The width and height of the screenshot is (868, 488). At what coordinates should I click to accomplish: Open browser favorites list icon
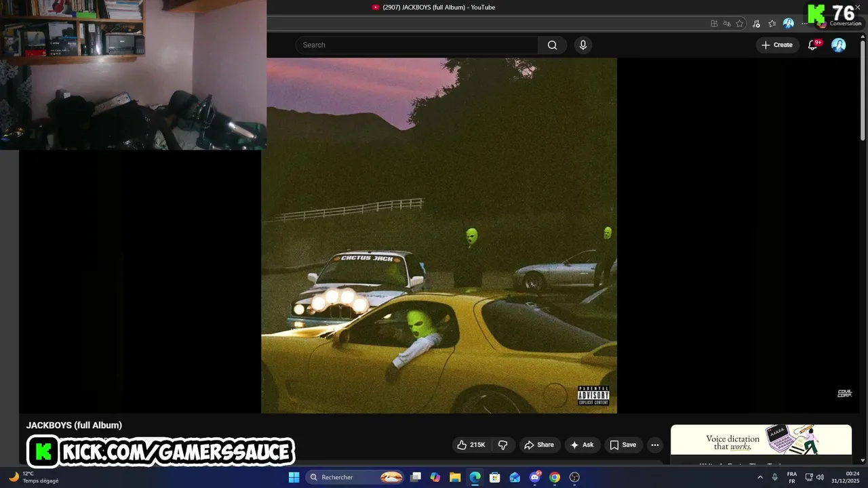pyautogui.click(x=772, y=23)
